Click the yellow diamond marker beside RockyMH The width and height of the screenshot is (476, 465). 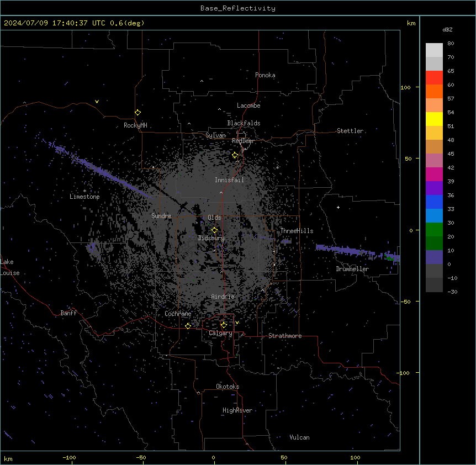(137, 113)
